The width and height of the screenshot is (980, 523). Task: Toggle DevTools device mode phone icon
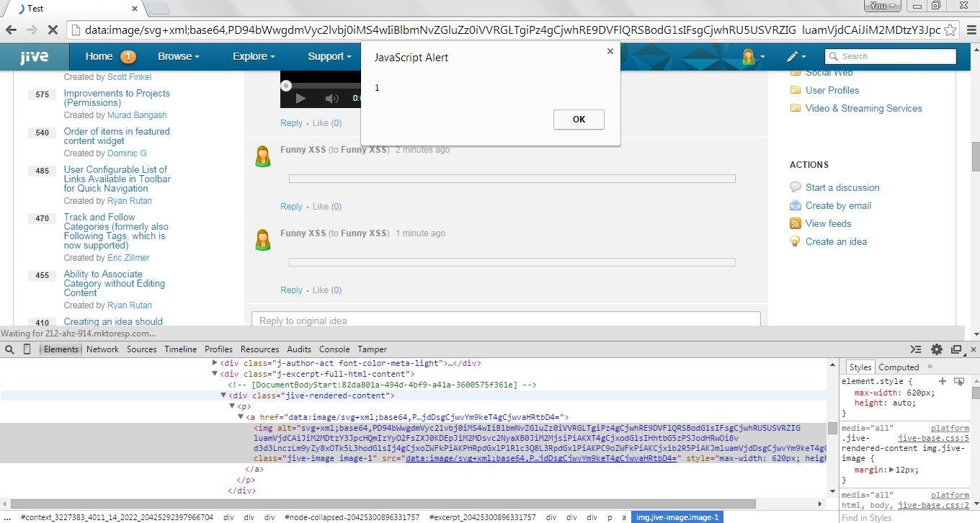pyautogui.click(x=27, y=349)
